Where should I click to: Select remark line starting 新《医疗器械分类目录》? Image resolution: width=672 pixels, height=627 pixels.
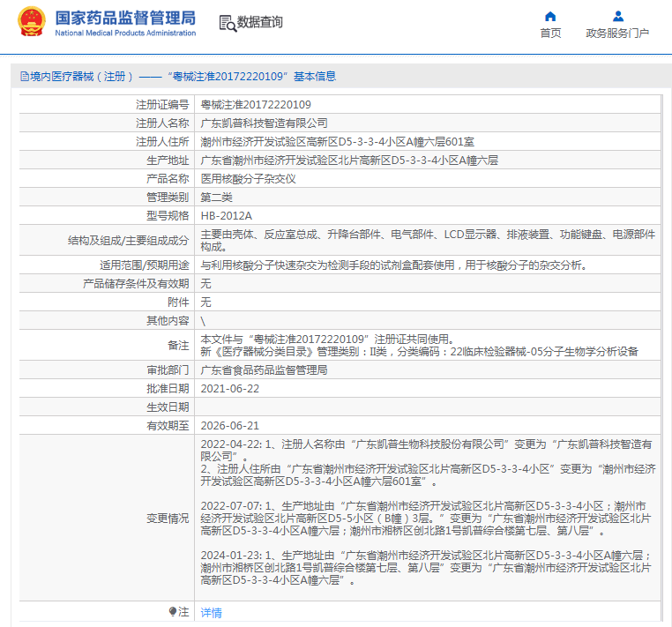click(420, 352)
